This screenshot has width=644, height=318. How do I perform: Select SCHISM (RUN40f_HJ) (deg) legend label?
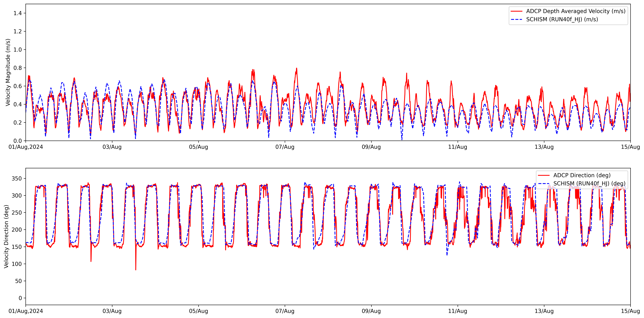pos(589,184)
